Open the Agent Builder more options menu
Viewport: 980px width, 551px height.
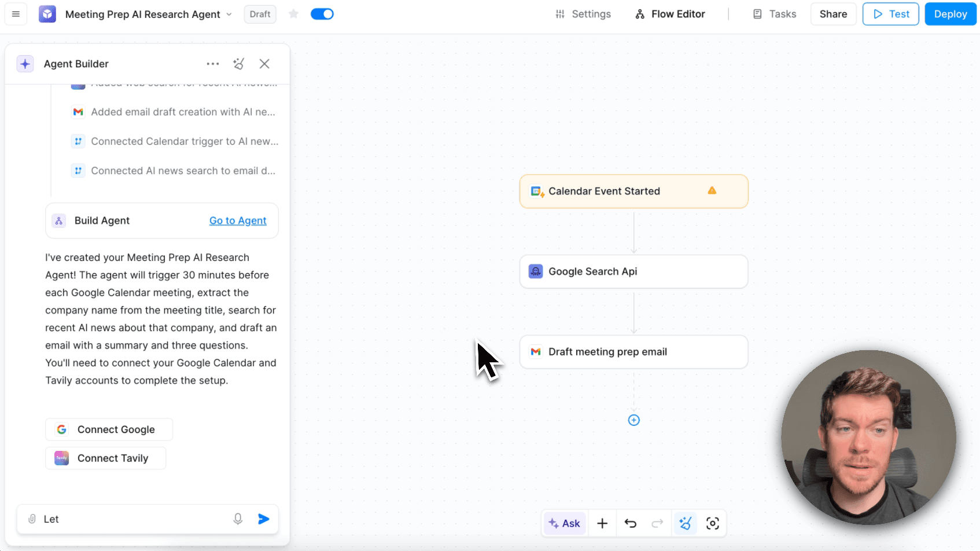pos(212,64)
